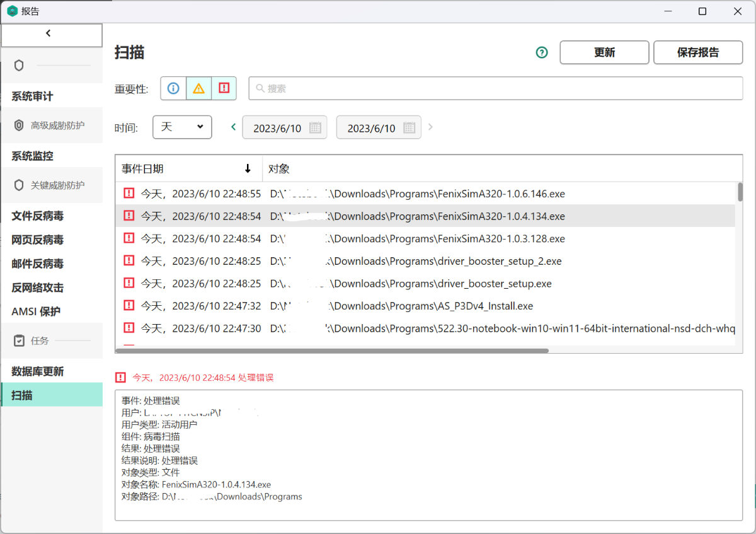Open AMSI 保护 report section

52,311
